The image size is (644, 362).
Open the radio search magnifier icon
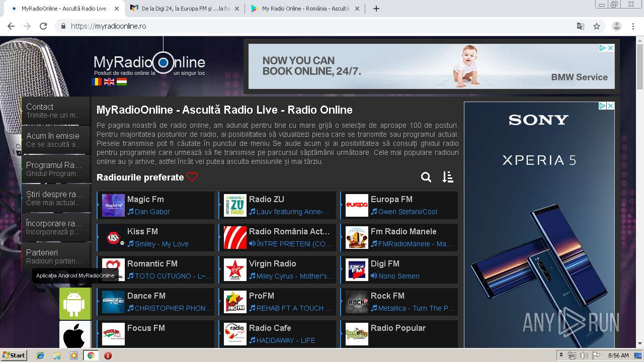click(x=426, y=177)
